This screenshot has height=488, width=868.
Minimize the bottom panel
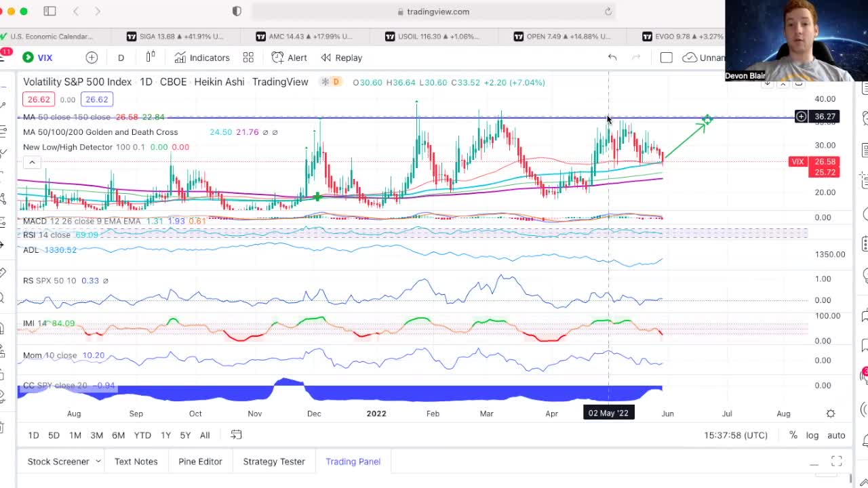(x=814, y=464)
